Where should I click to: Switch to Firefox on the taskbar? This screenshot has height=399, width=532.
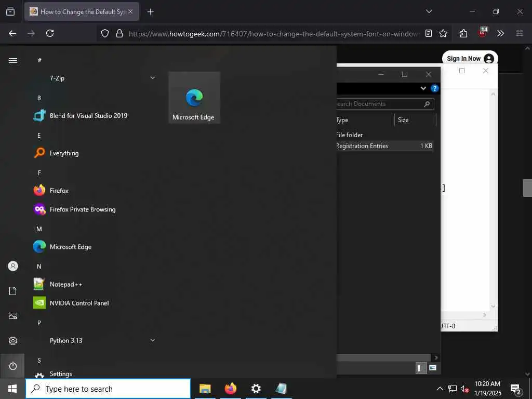point(230,389)
